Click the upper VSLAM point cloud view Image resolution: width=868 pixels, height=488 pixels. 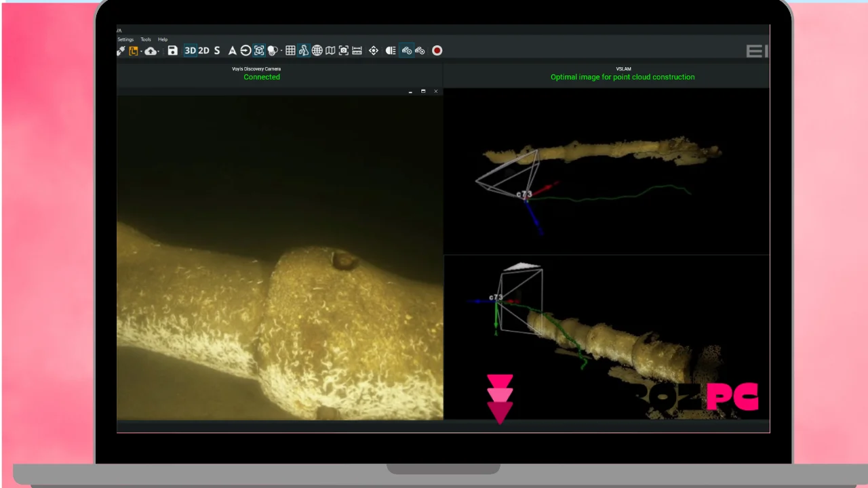tap(607, 171)
